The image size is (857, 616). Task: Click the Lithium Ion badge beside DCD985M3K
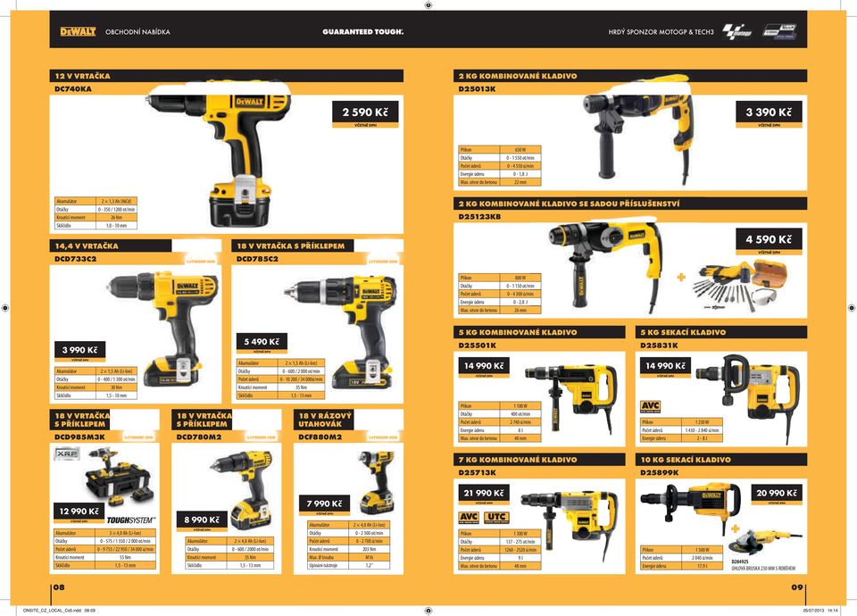pos(139,437)
